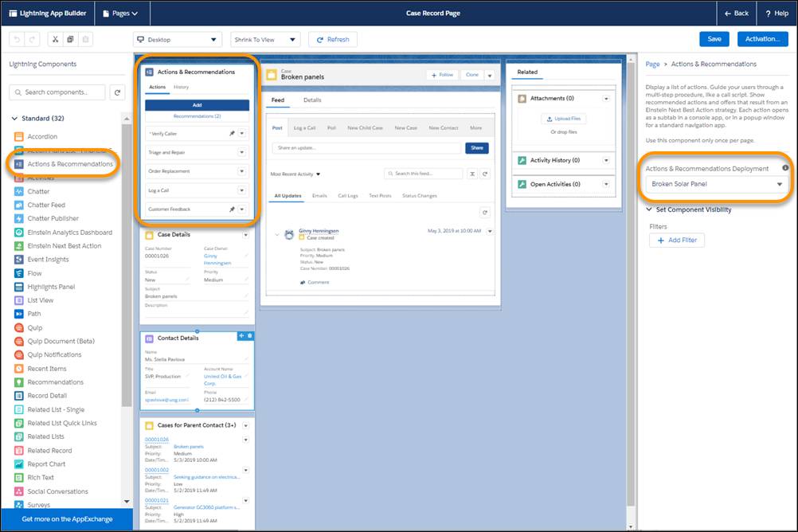The width and height of the screenshot is (798, 532).
Task: Click the Cut scissors icon
Action: 55,39
